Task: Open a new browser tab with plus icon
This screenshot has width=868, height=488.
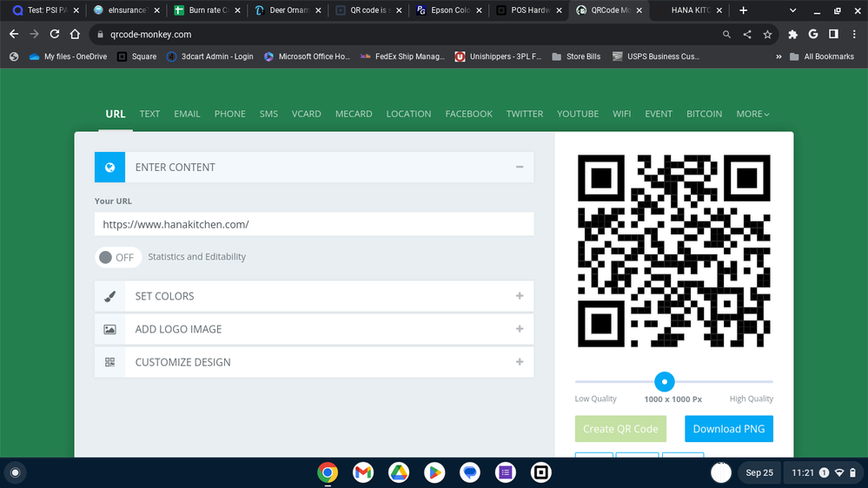Action: (x=743, y=10)
